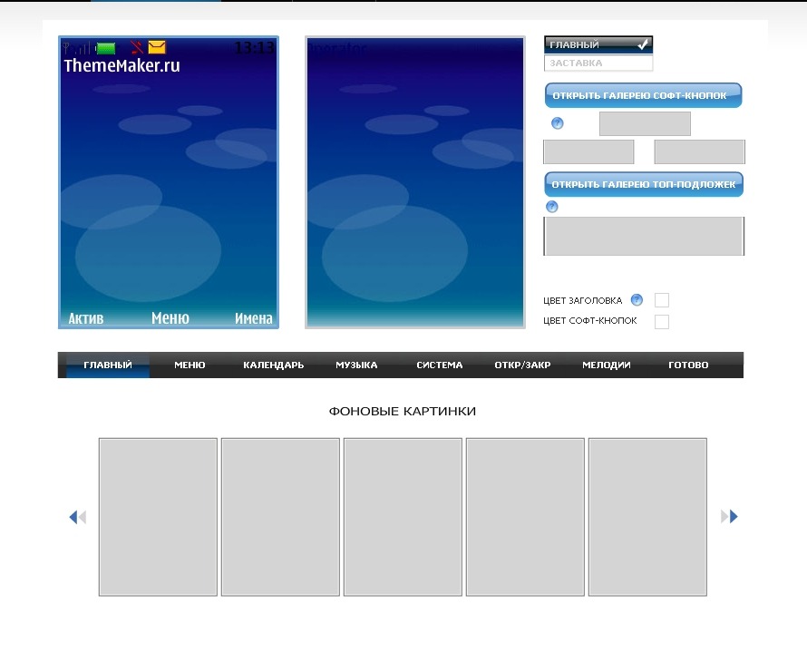This screenshot has height=672, width=807.
Task: Click the top-underlay preview box
Action: [644, 236]
